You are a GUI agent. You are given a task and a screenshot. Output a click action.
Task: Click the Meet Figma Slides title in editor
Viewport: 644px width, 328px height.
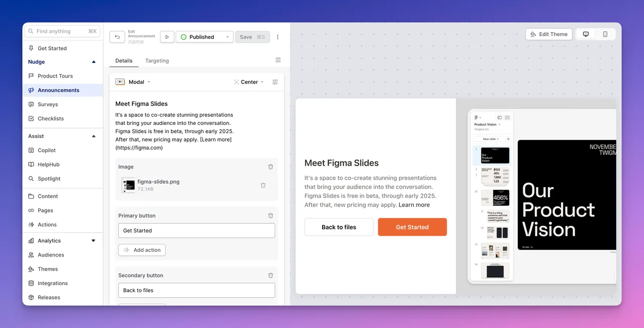pos(141,104)
